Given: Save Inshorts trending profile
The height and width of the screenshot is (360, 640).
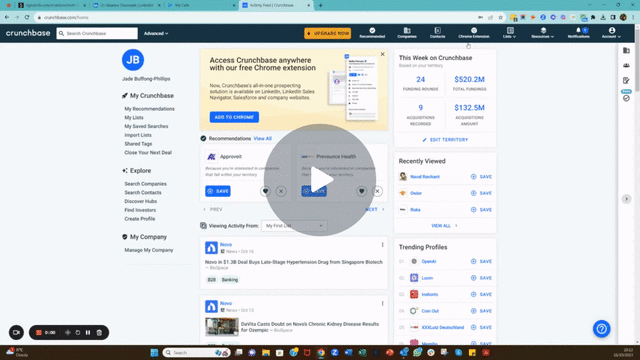Looking at the screenshot, I should pyautogui.click(x=481, y=295).
